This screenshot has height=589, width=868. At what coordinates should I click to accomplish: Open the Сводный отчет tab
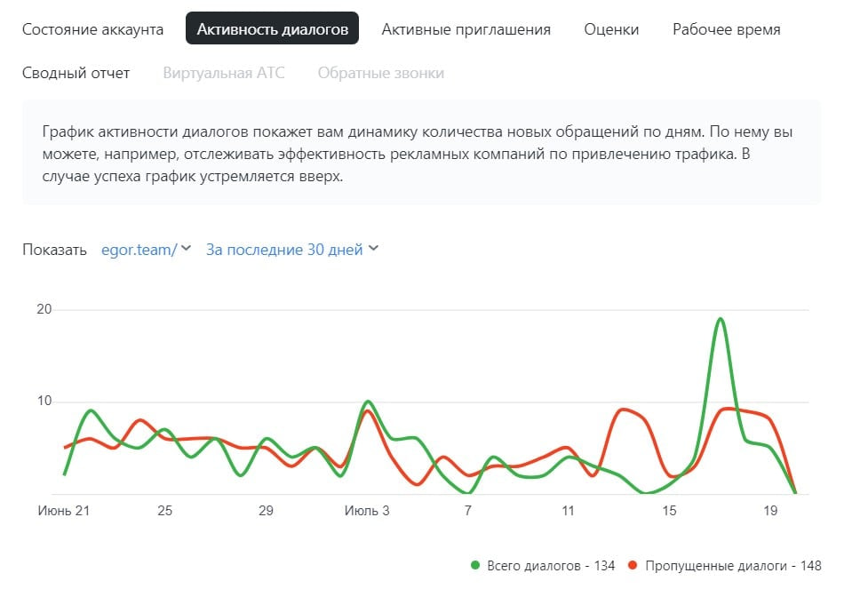(x=78, y=73)
